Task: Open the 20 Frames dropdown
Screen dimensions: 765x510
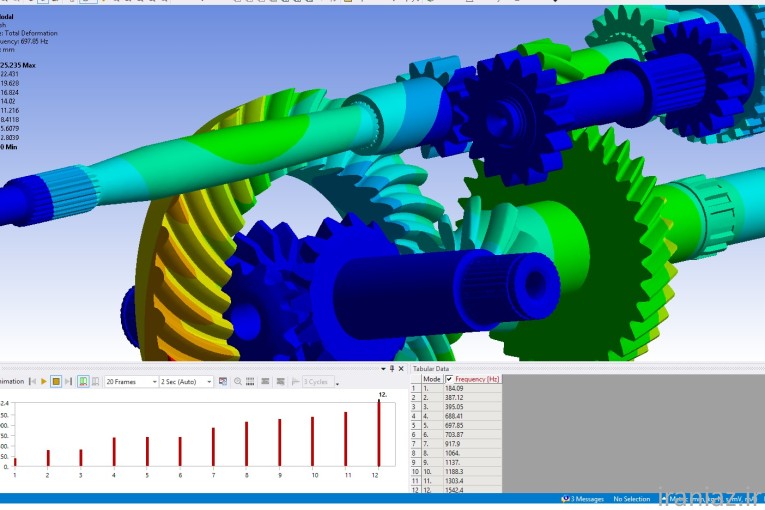Action: click(131, 381)
